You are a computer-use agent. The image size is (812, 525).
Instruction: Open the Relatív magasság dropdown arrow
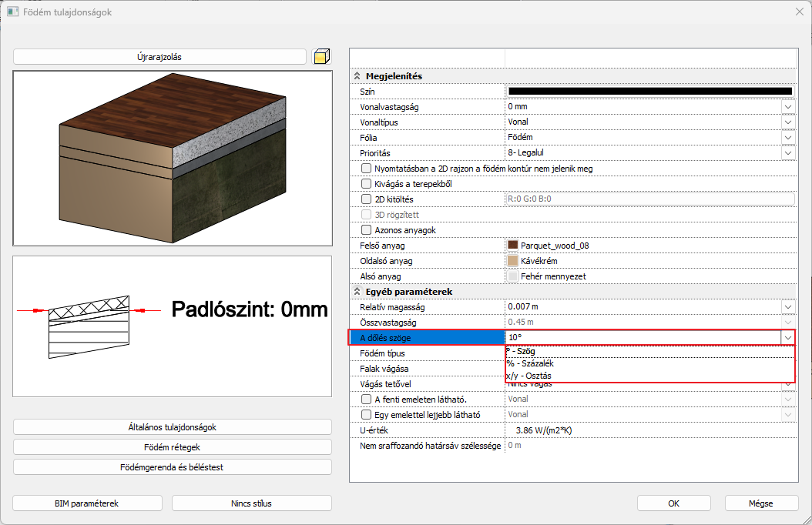tap(788, 306)
